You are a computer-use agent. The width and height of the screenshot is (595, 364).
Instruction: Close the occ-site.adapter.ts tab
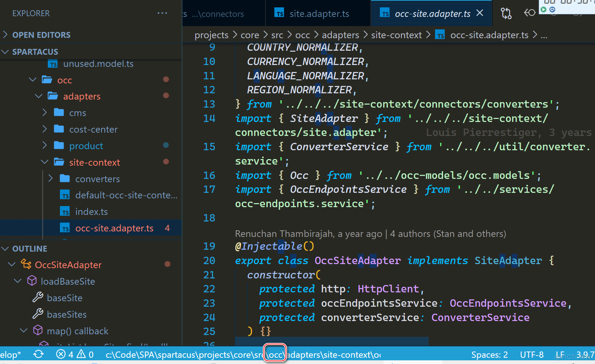480,13
